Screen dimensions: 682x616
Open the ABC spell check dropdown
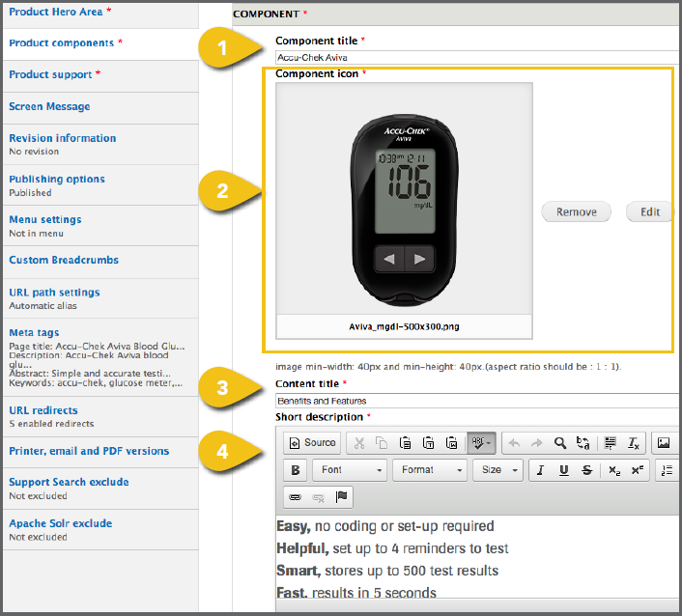pos(481,443)
